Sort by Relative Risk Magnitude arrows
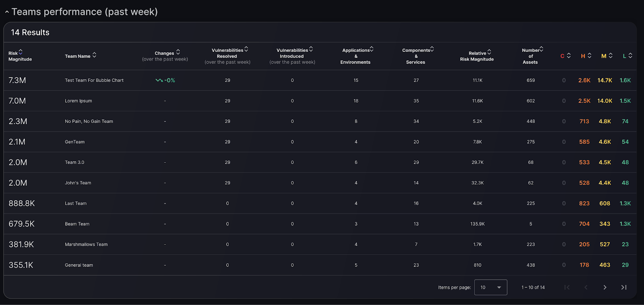The height and width of the screenshot is (305, 644). click(x=489, y=52)
